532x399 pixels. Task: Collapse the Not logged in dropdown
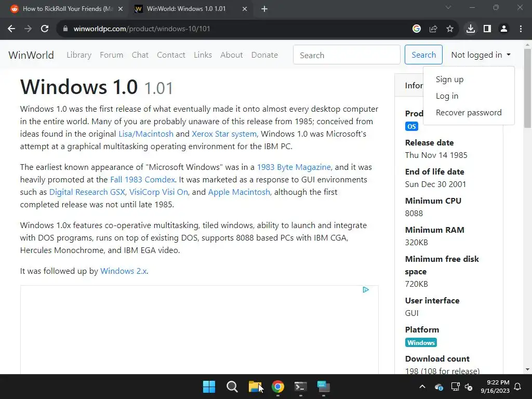tap(481, 55)
